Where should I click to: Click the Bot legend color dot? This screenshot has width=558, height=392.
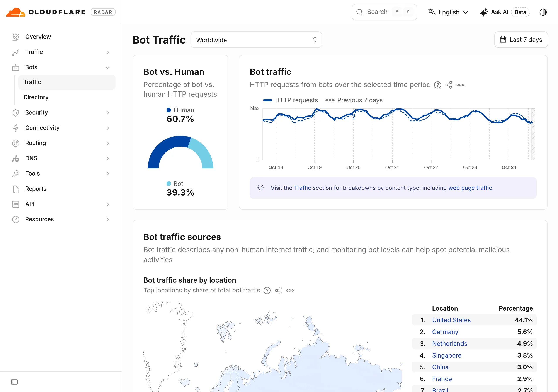click(x=169, y=184)
